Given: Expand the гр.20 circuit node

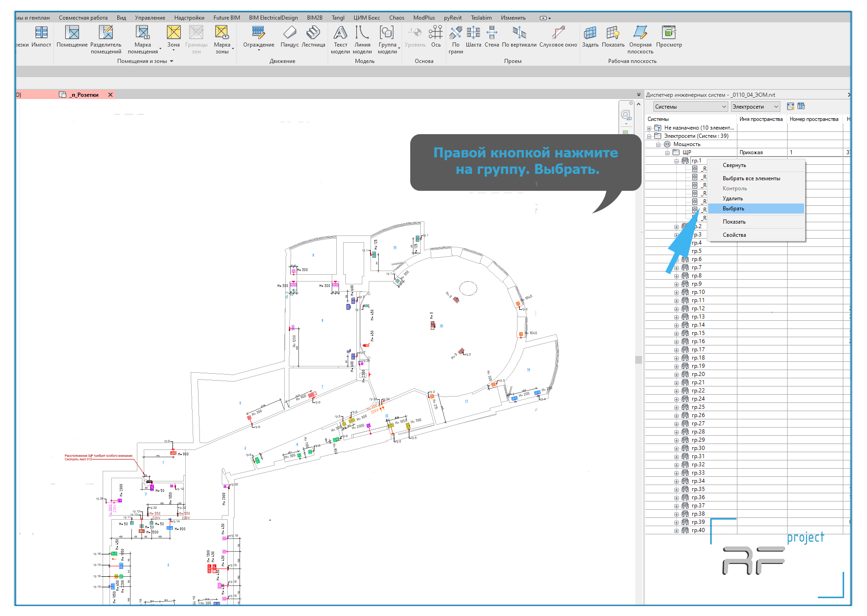Looking at the screenshot, I should (676, 375).
